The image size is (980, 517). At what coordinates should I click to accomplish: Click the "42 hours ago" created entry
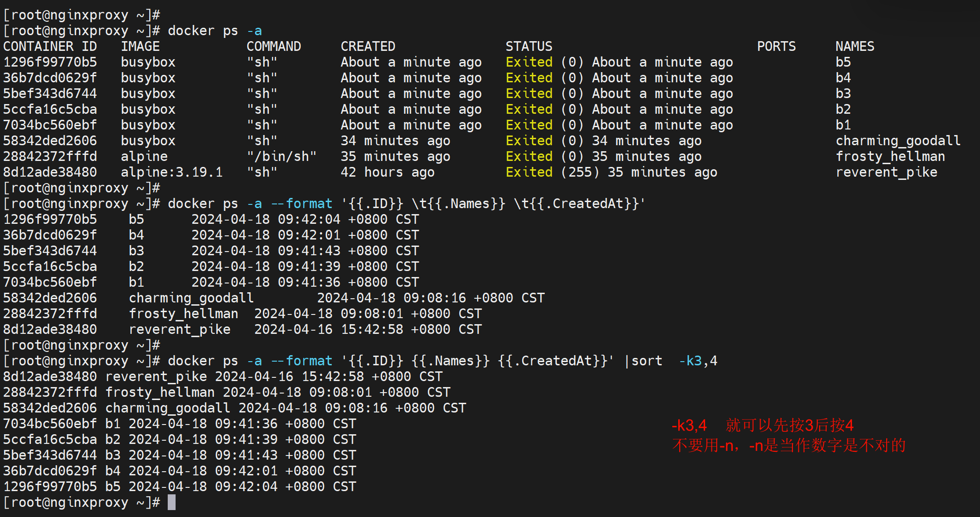click(x=387, y=172)
